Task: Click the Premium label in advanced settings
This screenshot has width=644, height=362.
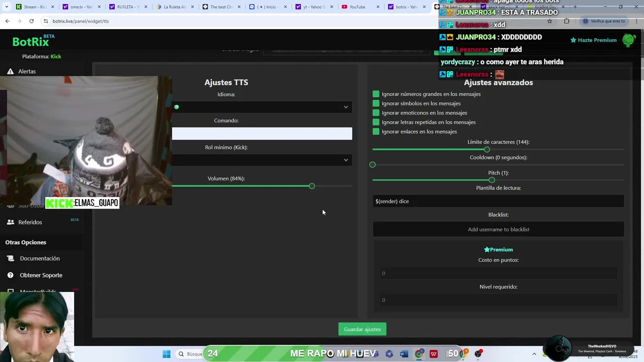Action: click(x=498, y=249)
